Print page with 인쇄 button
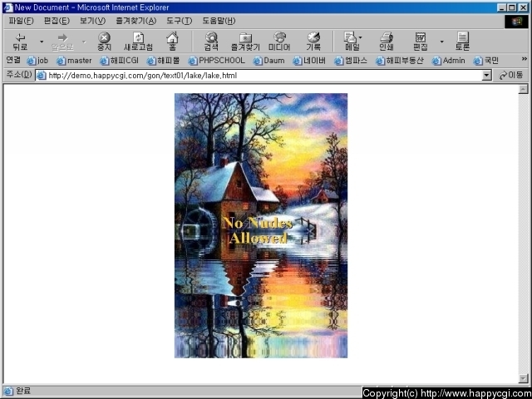Screen dimensions: 532x399 coord(386,42)
